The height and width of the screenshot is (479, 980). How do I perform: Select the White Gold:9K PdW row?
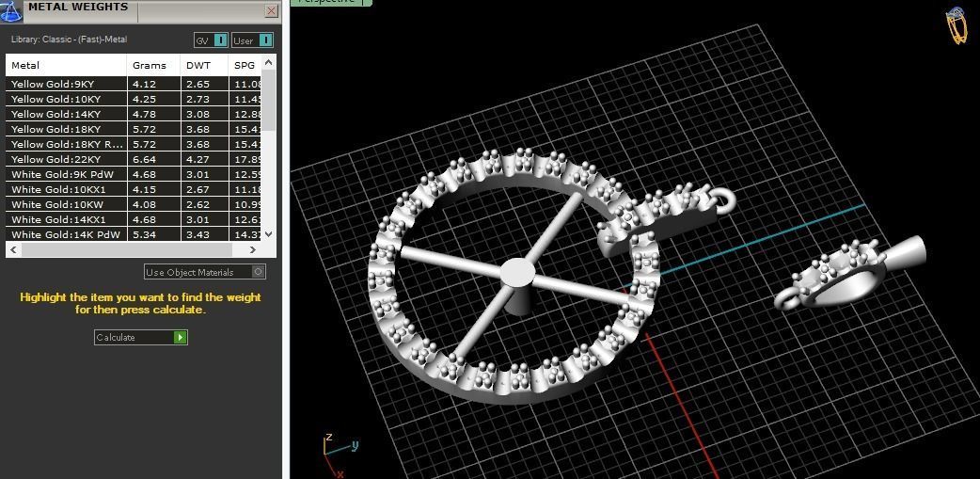pyautogui.click(x=134, y=174)
